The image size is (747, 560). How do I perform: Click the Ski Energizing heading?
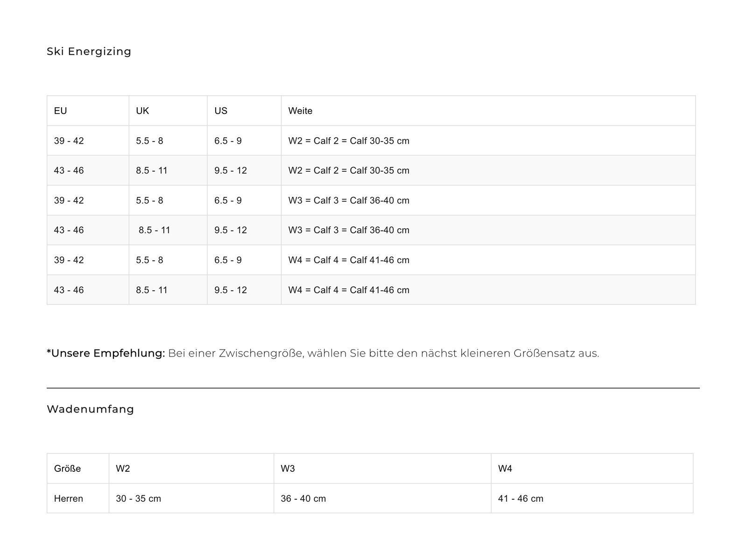[x=89, y=51]
